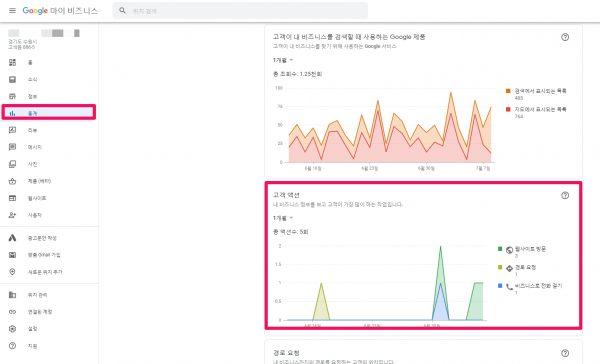600x364 pixels.
Task: Click red maps listing legend swatch
Action: (508, 109)
